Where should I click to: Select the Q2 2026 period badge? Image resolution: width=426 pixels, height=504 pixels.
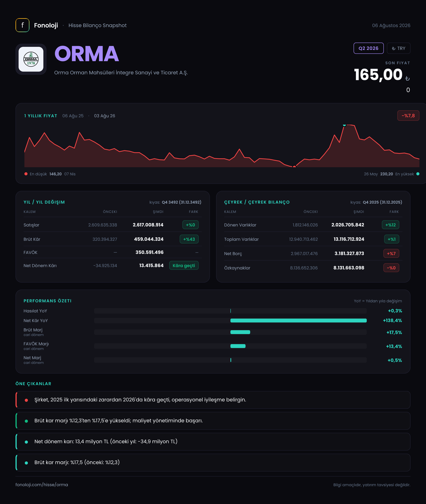(368, 48)
